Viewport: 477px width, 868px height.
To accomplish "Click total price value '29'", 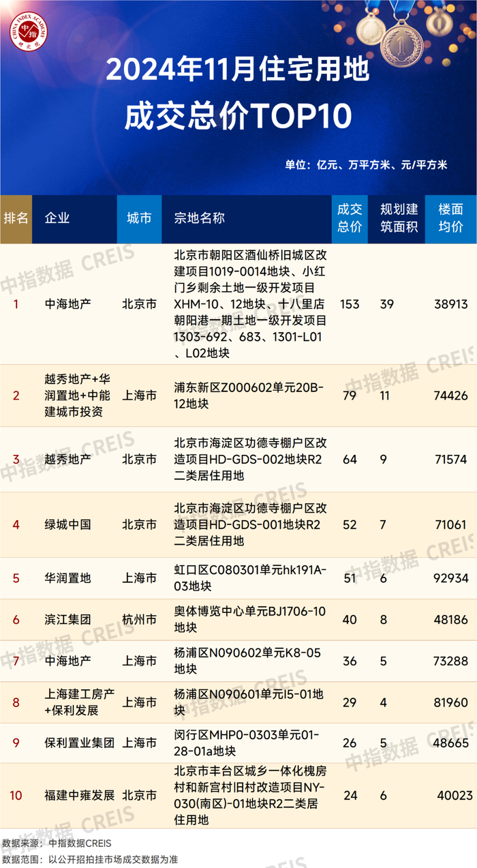I will [350, 702].
